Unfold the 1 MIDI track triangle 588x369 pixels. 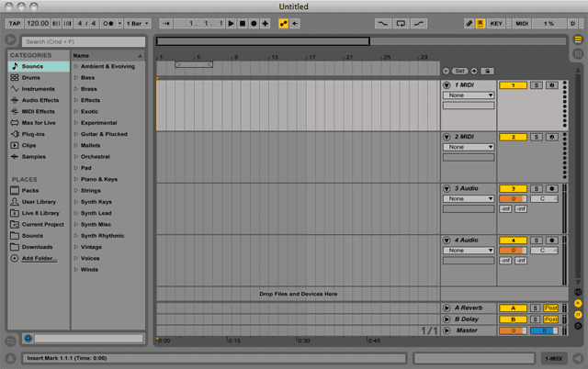pos(447,85)
